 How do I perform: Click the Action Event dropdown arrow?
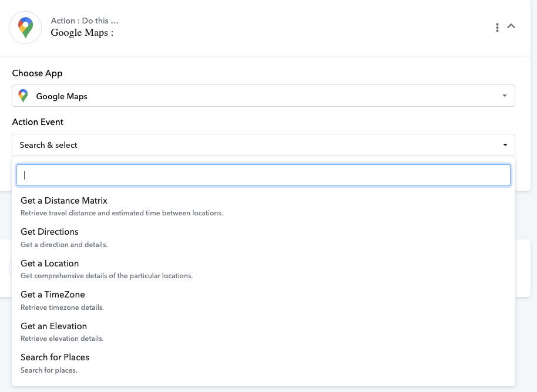pyautogui.click(x=505, y=145)
